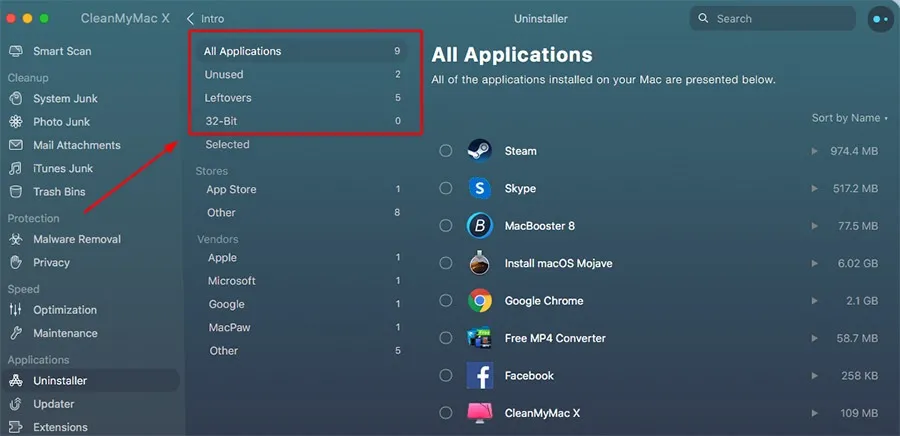Select the Skype checkbox
The height and width of the screenshot is (436, 900).
coord(446,188)
